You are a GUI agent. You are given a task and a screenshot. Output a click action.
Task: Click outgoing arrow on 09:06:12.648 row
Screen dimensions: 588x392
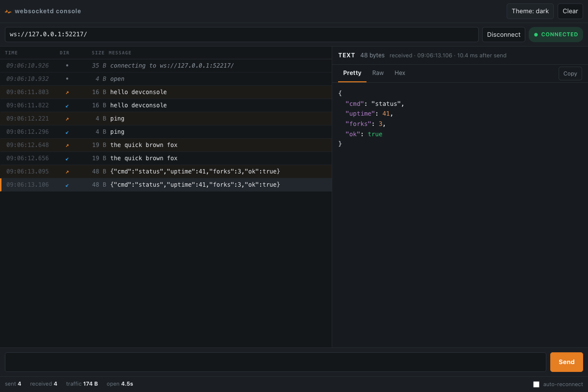tap(67, 145)
